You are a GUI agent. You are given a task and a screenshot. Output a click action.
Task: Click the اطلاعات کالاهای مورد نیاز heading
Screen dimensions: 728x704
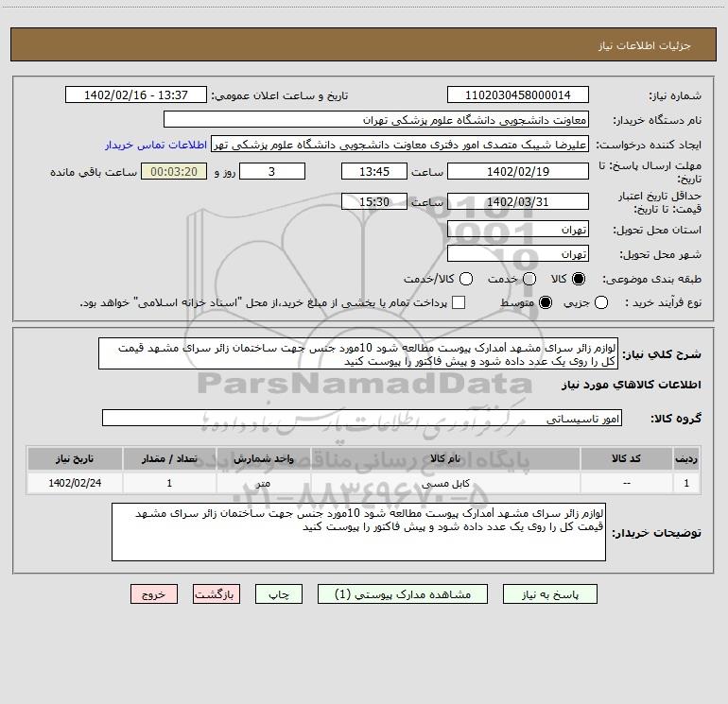[x=632, y=385]
